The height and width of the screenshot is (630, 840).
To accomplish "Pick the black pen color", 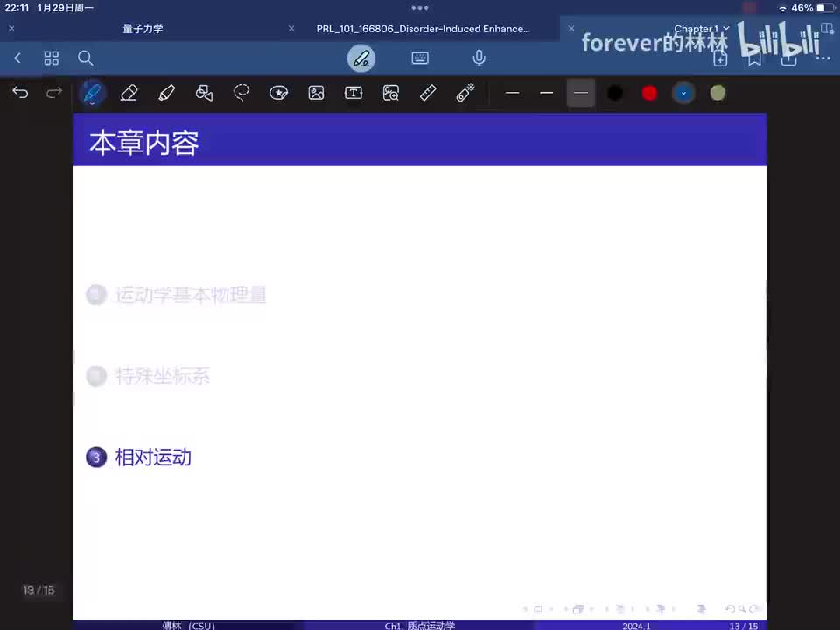I will pos(615,94).
